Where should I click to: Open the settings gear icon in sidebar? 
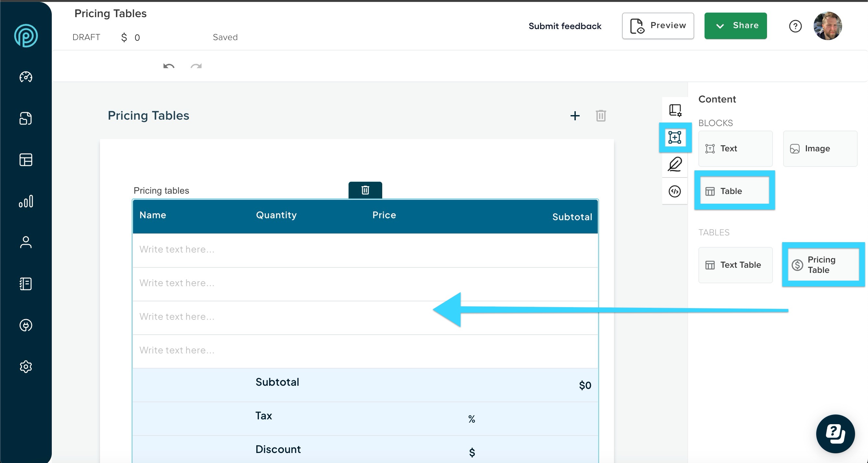(26, 367)
